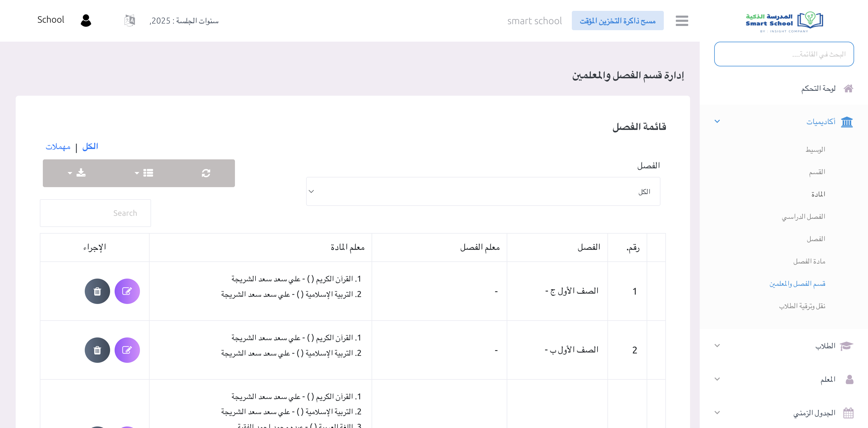Refresh the class list table
The image size is (868, 428).
pyautogui.click(x=206, y=173)
